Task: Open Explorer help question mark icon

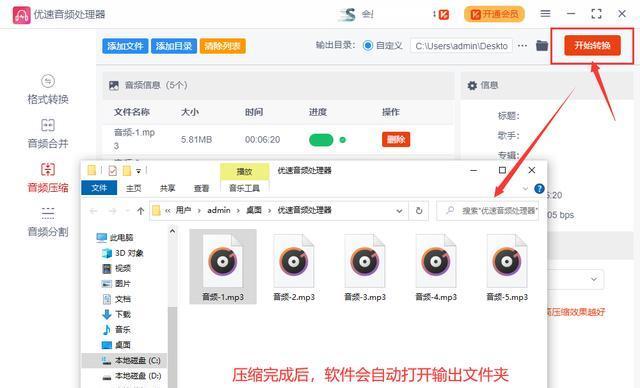Action: pos(539,188)
